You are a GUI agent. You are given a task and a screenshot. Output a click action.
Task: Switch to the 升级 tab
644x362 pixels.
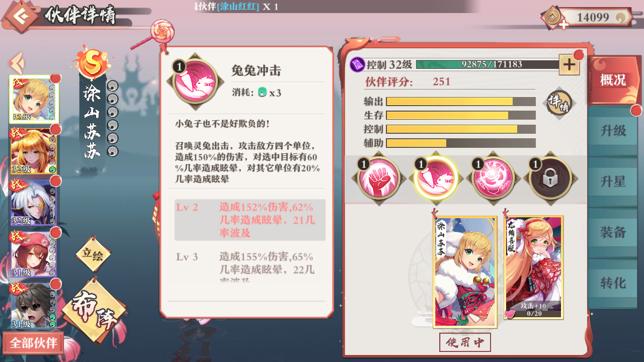[613, 131]
